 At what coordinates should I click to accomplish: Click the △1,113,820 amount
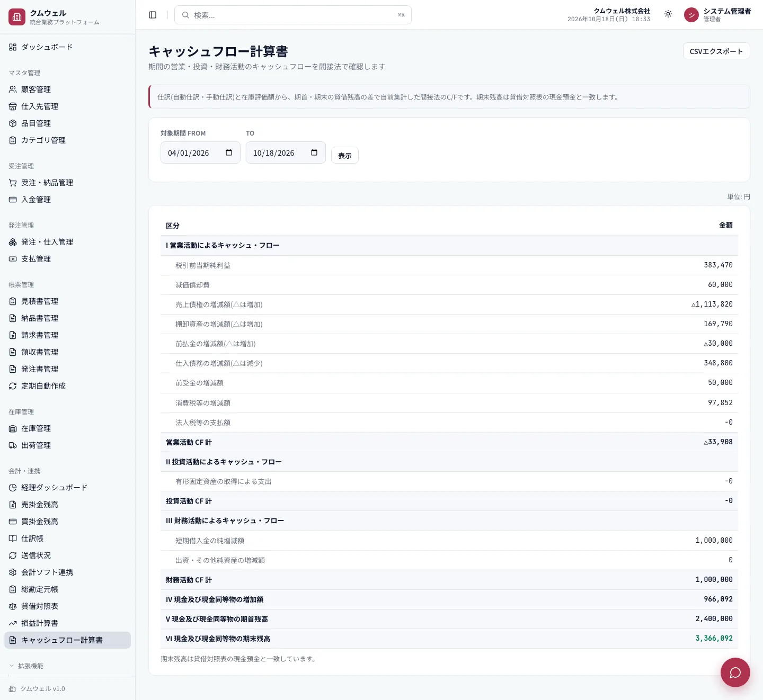[712, 304]
